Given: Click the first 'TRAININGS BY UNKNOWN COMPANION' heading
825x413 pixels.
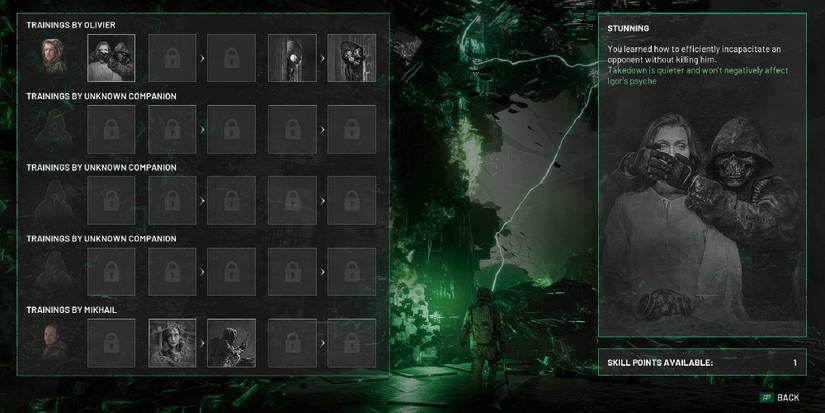Looking at the screenshot, I should coord(102,96).
